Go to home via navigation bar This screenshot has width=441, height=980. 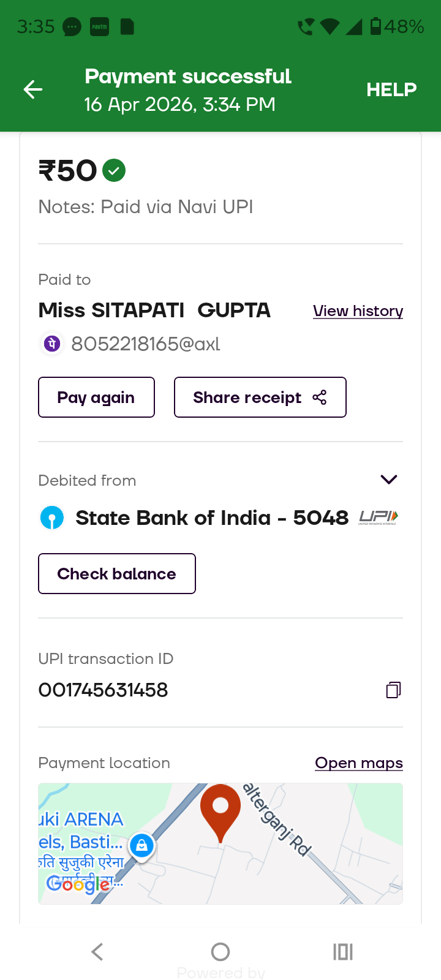coord(221,952)
